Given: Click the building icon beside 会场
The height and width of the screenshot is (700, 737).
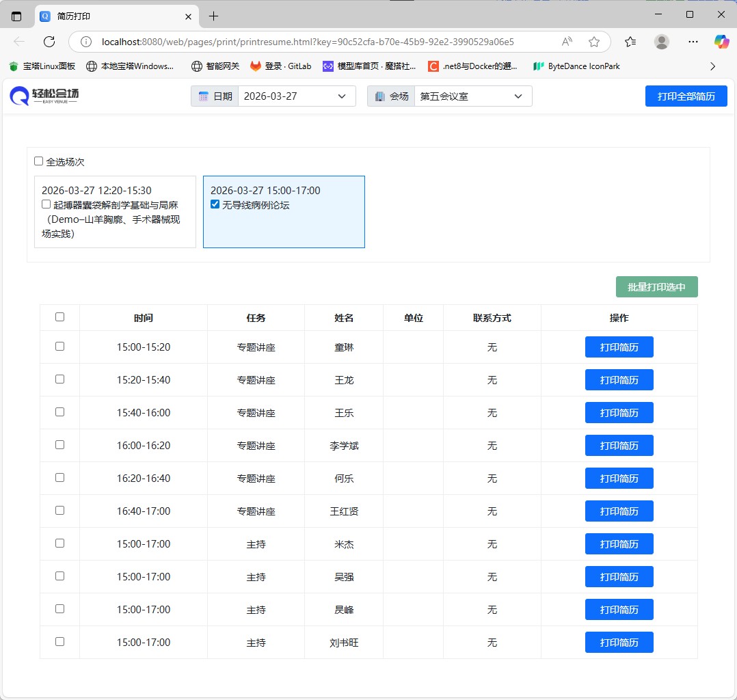Looking at the screenshot, I should click(x=380, y=96).
